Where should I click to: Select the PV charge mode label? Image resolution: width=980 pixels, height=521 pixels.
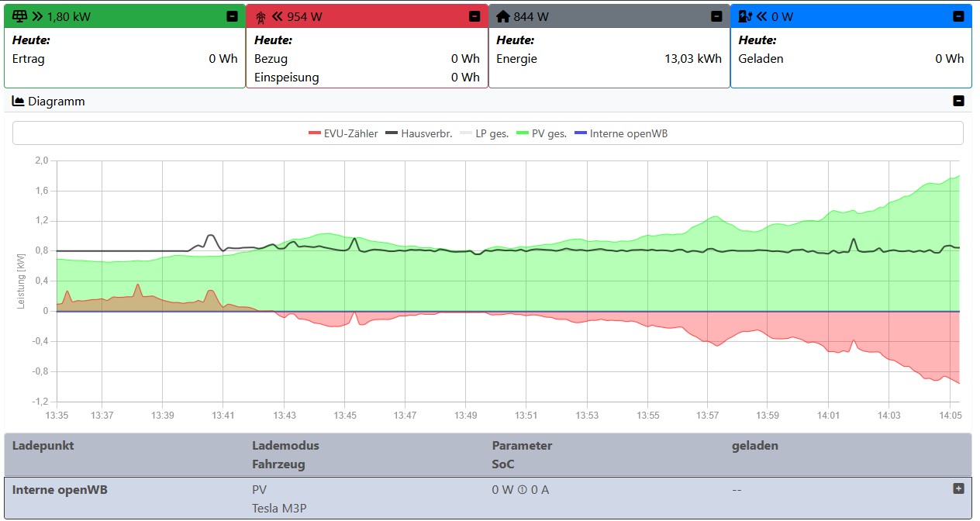[259, 490]
